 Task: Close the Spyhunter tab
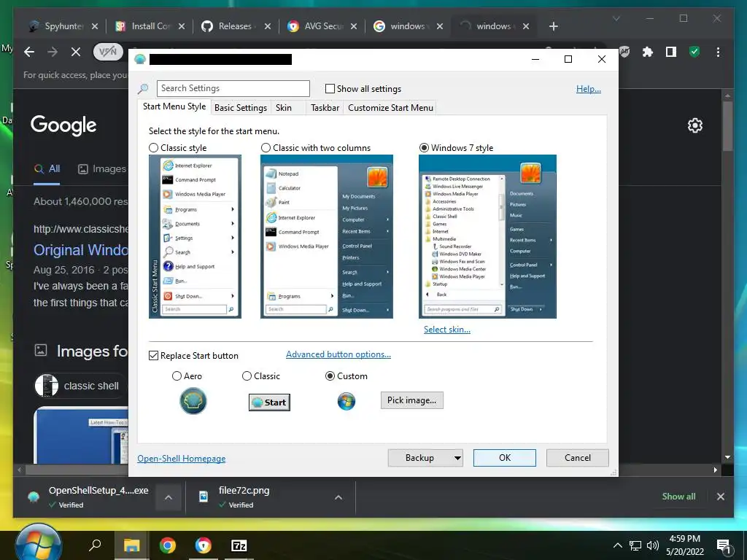95,26
